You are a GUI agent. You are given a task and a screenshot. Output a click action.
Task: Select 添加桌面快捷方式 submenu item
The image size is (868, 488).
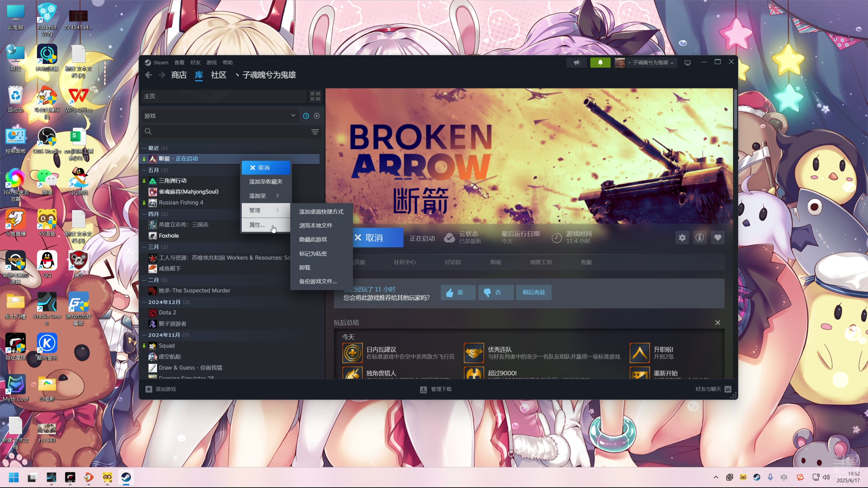pos(321,212)
